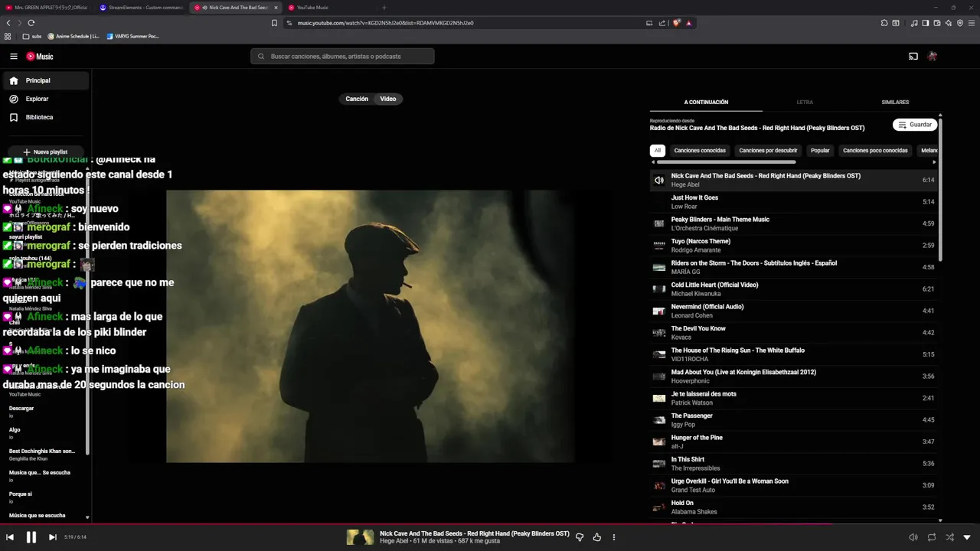Pause the current song

point(31,537)
